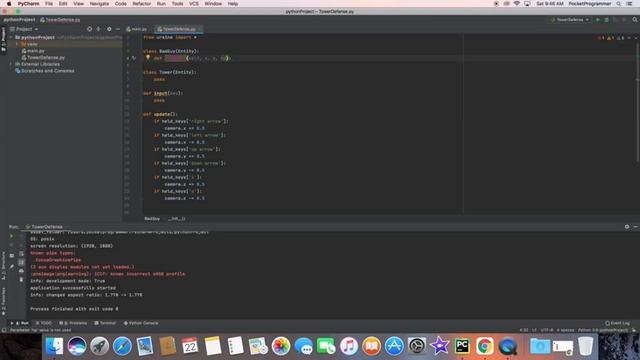Toggle soft-wrap in Run console toolbar
Screen dimensions: 640x360
pos(21,253)
